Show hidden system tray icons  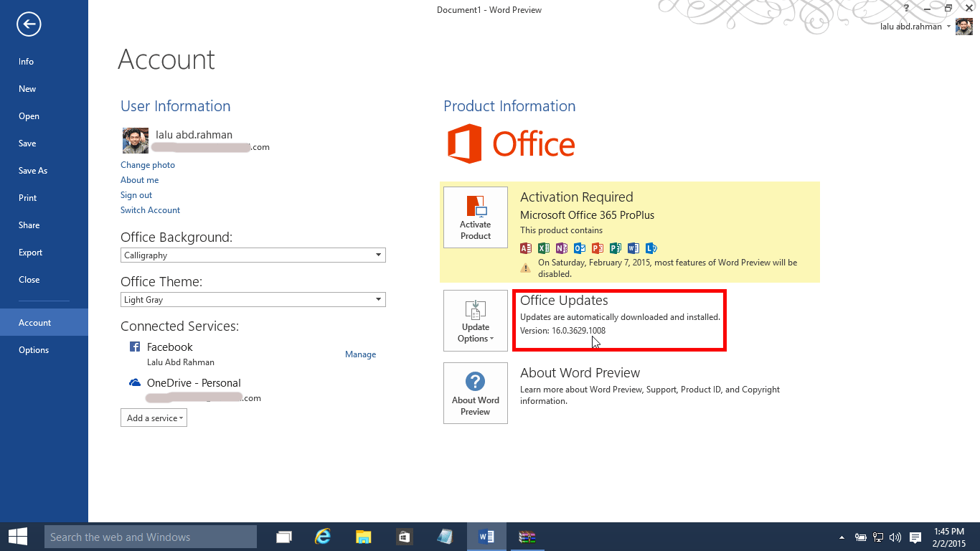pyautogui.click(x=842, y=537)
